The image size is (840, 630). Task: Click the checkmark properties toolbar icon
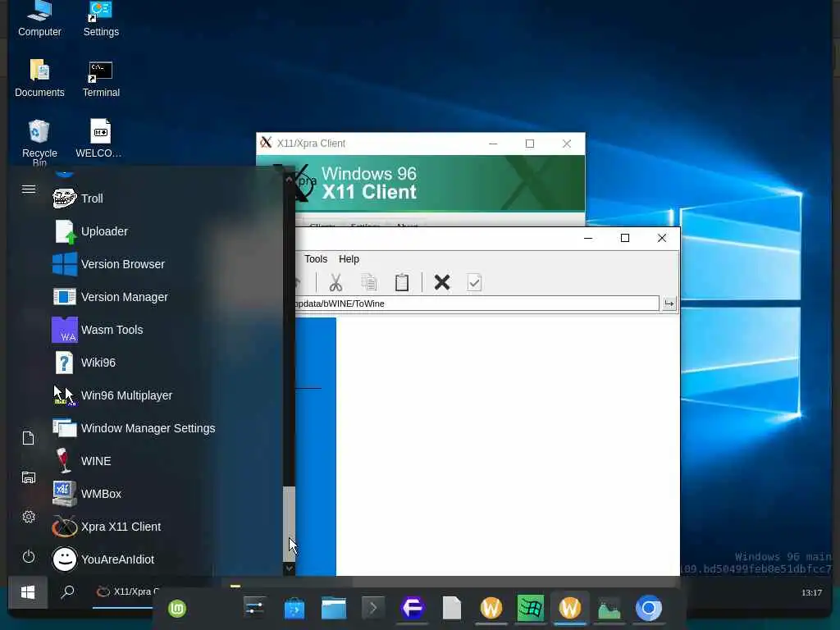coord(475,282)
